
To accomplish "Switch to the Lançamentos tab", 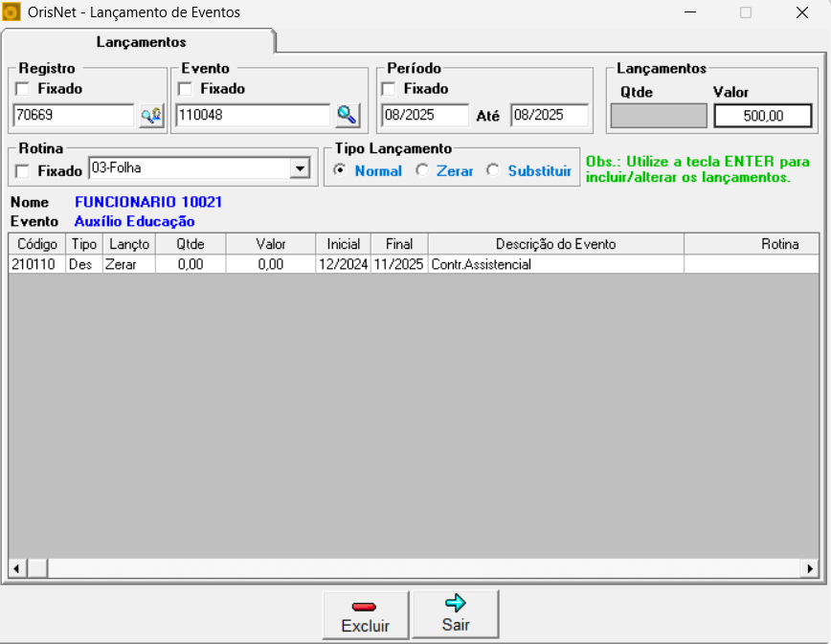I will 141,43.
